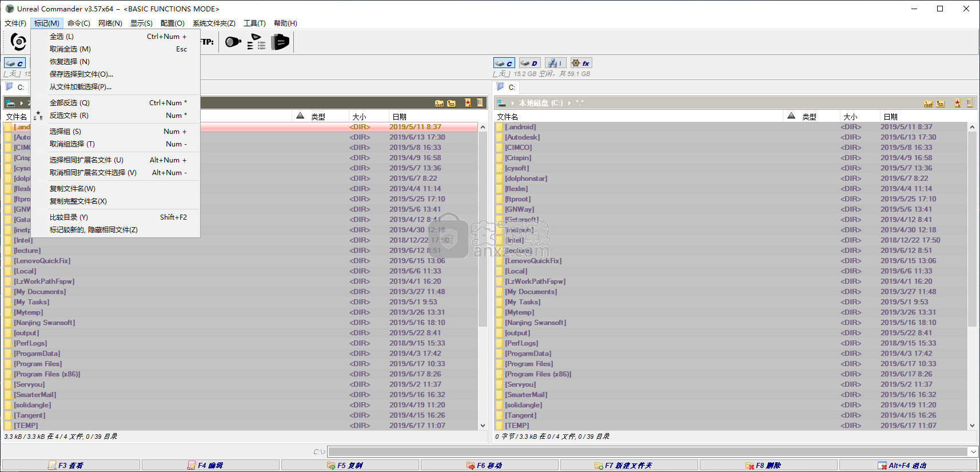
Task: Click folder icon of [Autodesk] in right panel
Action: (x=499, y=137)
